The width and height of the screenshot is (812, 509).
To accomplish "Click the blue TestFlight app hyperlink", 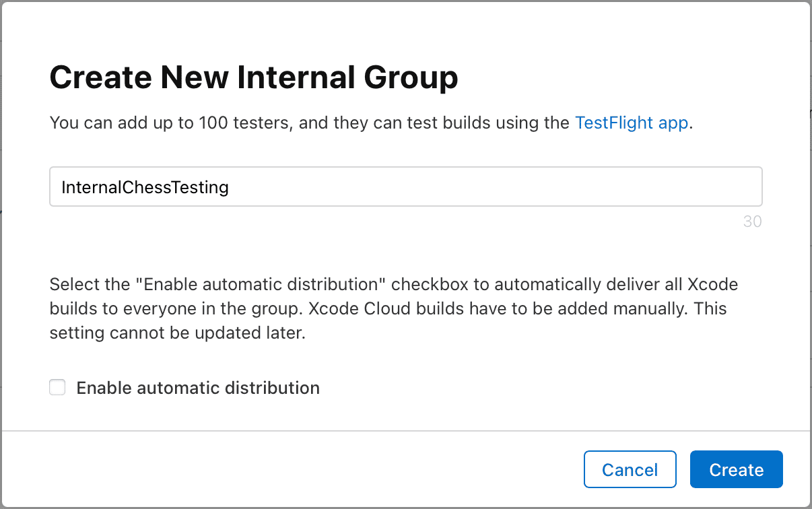I will pos(630,123).
